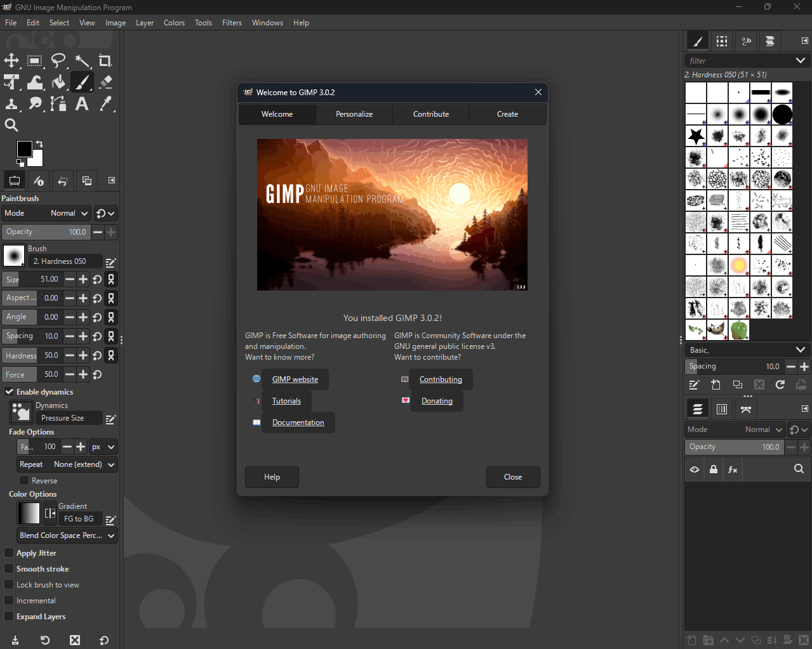The image size is (812, 649).
Task: Edit the Hardness 050 brush
Action: tap(110, 262)
